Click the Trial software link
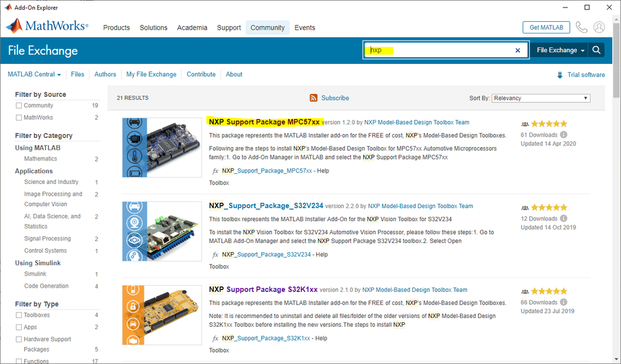The width and height of the screenshot is (621, 364). (x=586, y=75)
